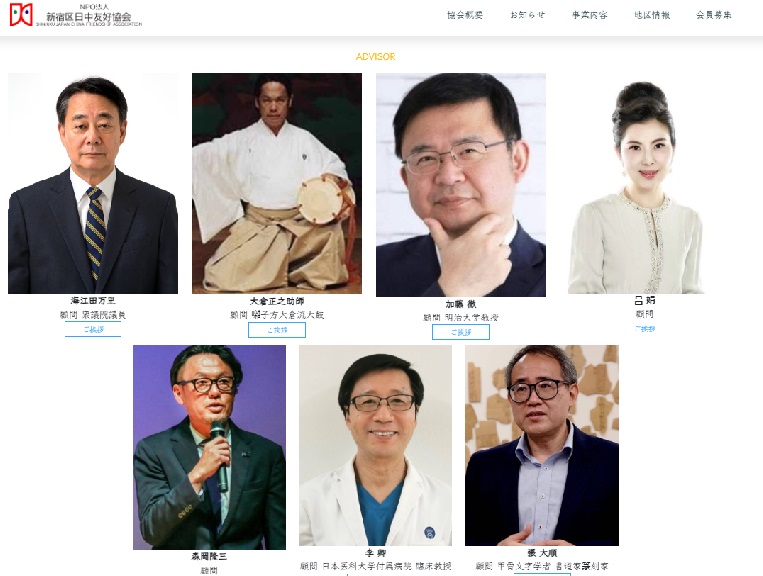The width and height of the screenshot is (763, 576).
Task: Click the 新宿区日中友好協会 site title text
Action: coord(89,17)
